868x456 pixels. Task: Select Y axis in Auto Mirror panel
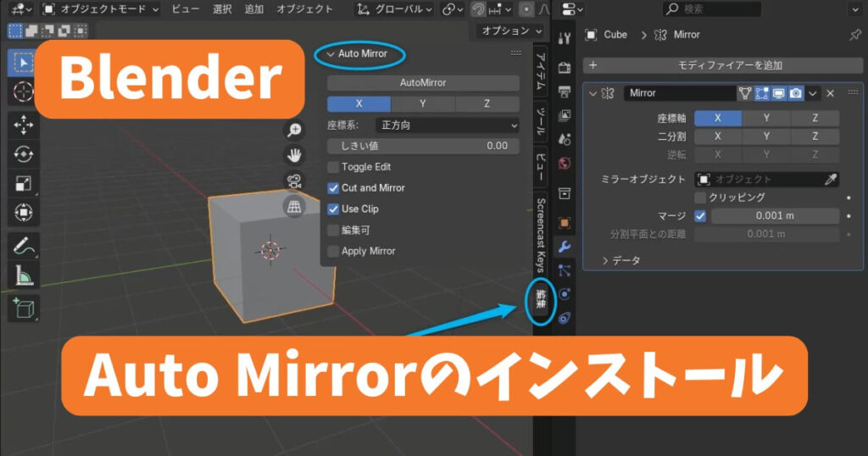[423, 104]
